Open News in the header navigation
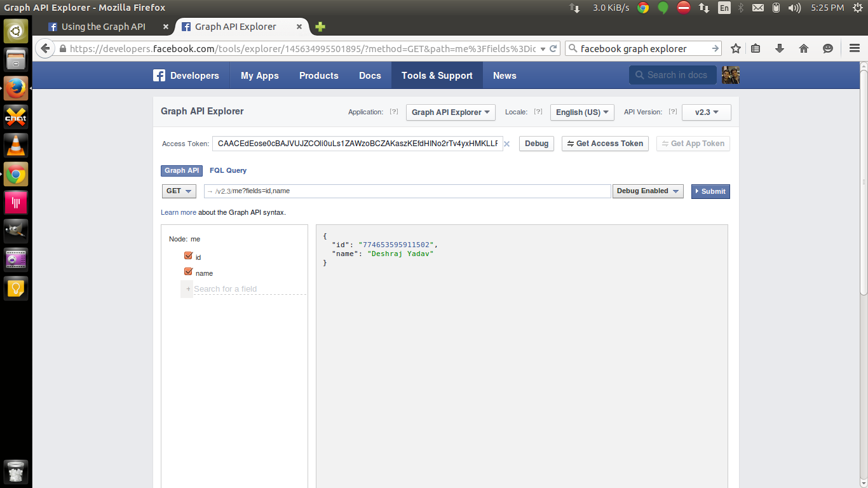 tap(505, 76)
